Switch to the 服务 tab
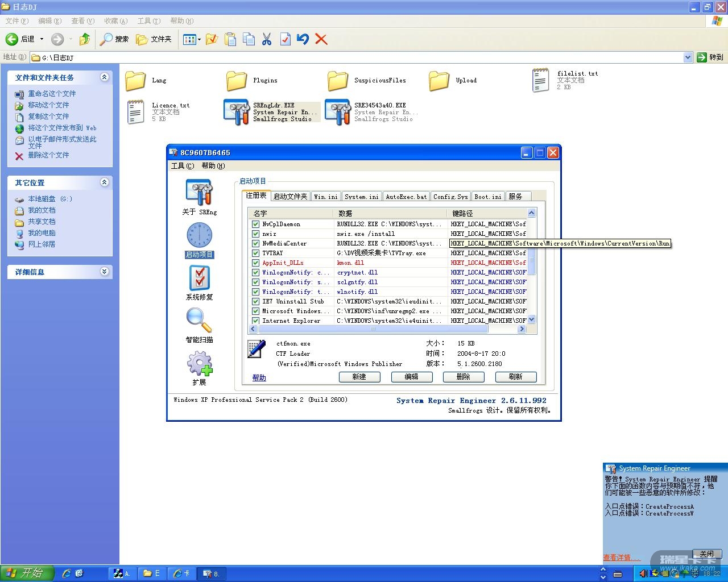Viewport: 728px width, 582px height. coord(515,196)
